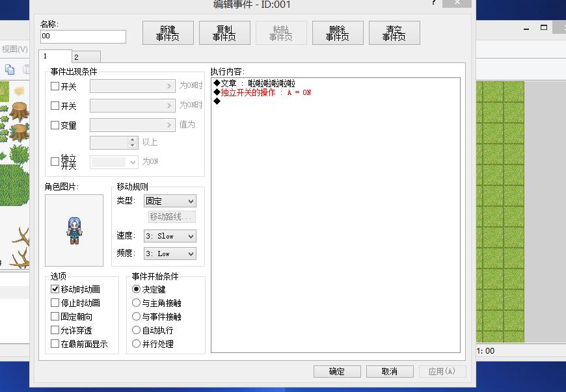The image size is (566, 392).
Task: Click the character sprite graphic box
Action: click(74, 230)
